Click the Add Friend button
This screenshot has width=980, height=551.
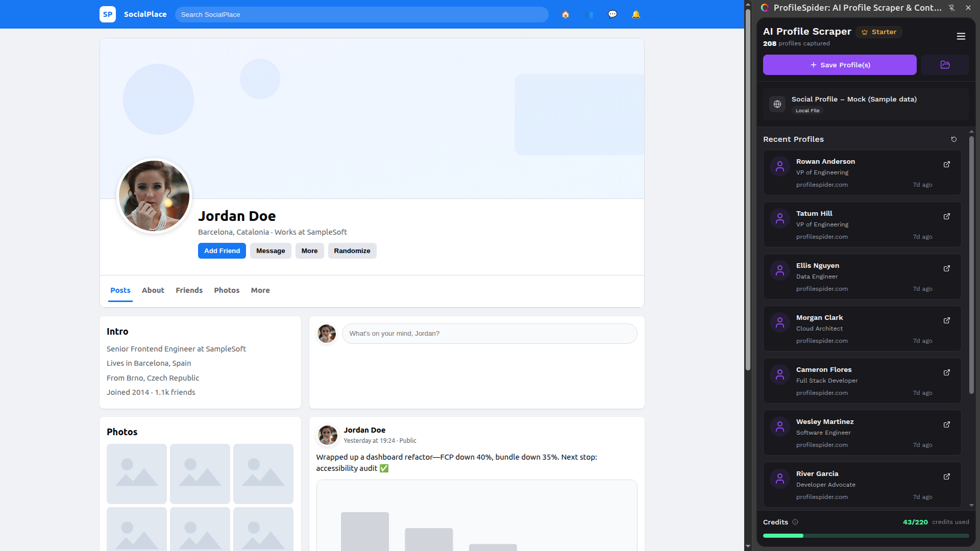point(222,251)
